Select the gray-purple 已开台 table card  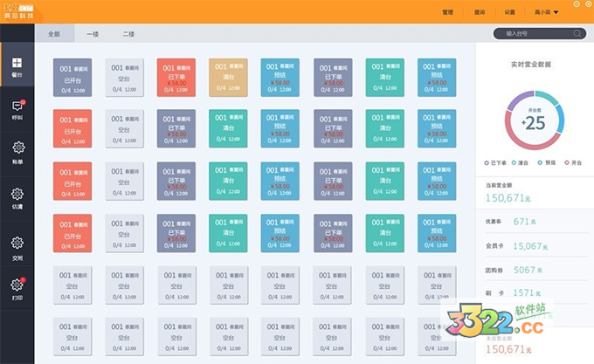click(x=73, y=77)
